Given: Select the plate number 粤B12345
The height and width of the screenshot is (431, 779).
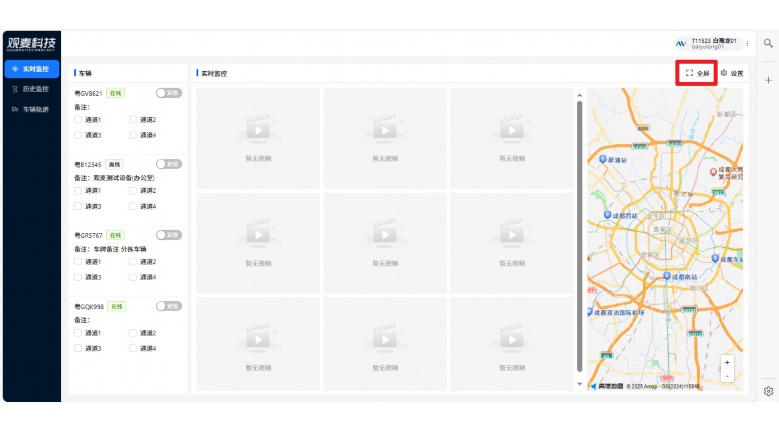Looking at the screenshot, I should point(88,164).
